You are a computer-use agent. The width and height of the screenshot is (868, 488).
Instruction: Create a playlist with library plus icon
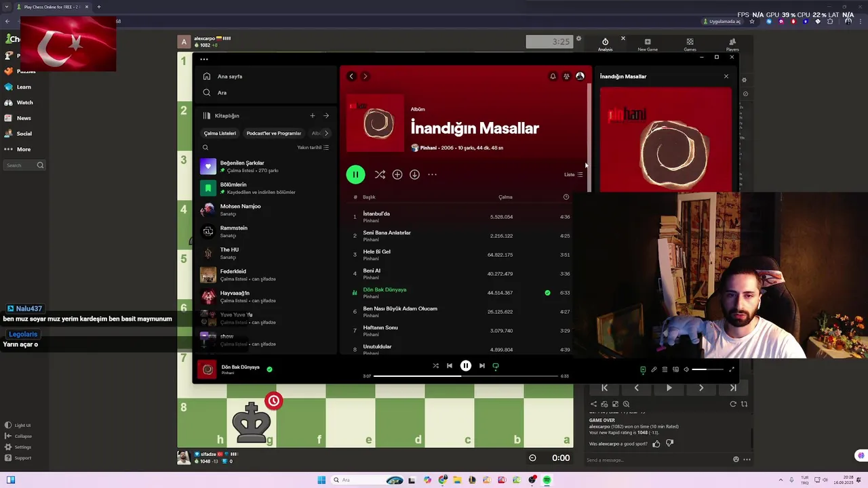click(x=312, y=116)
